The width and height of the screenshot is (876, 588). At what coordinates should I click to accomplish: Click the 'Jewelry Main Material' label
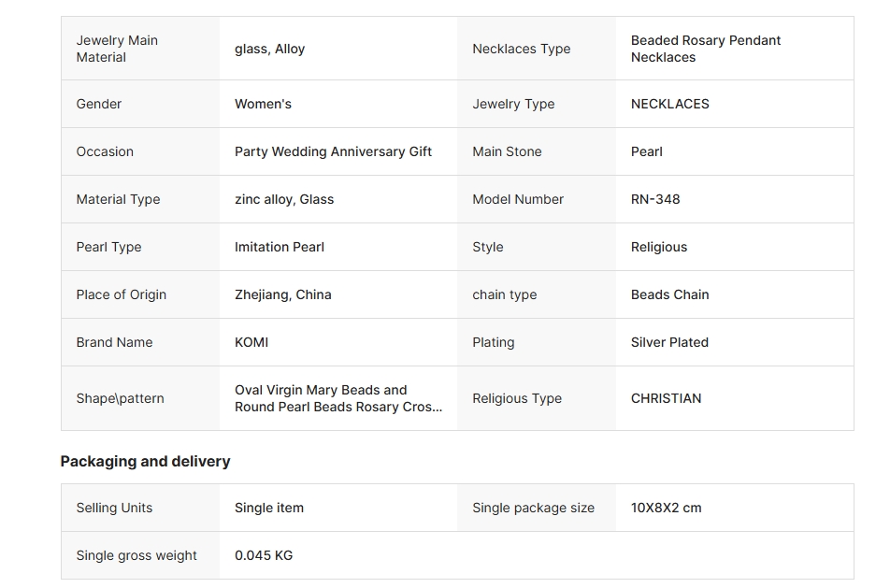point(117,49)
